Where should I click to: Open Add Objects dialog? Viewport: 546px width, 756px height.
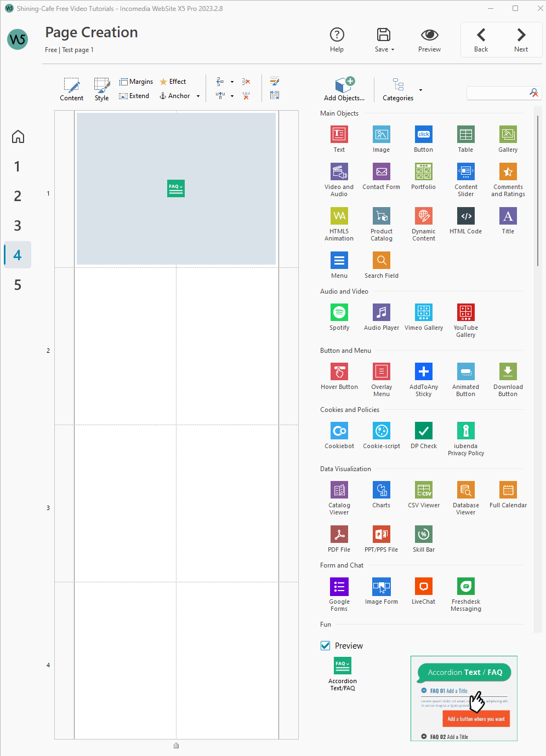pyautogui.click(x=344, y=89)
